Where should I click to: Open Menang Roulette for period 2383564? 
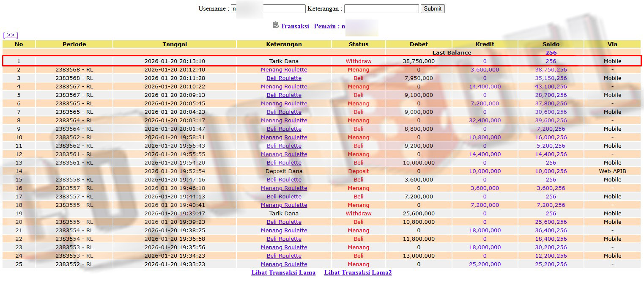284,121
